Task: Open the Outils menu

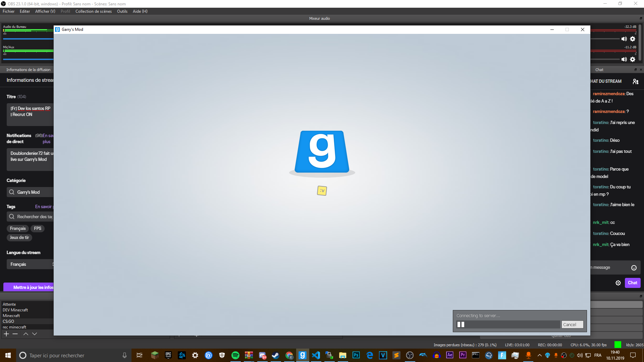Action: tap(122, 11)
